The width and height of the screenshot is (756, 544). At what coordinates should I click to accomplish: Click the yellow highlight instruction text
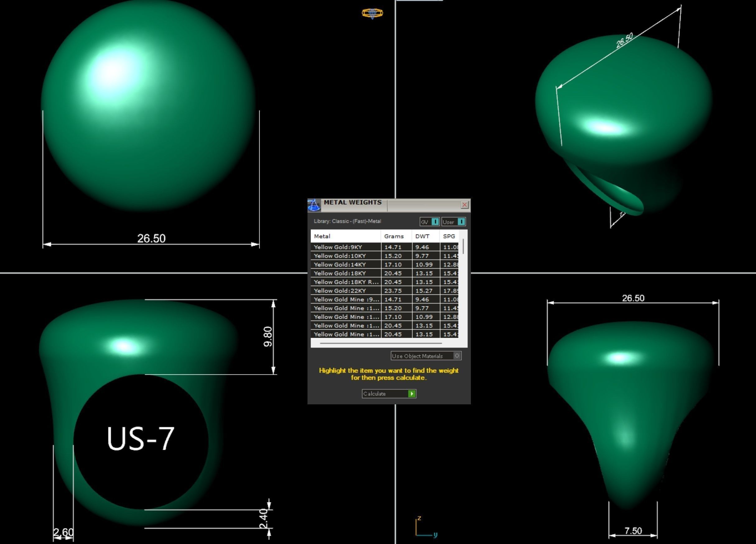[389, 374]
